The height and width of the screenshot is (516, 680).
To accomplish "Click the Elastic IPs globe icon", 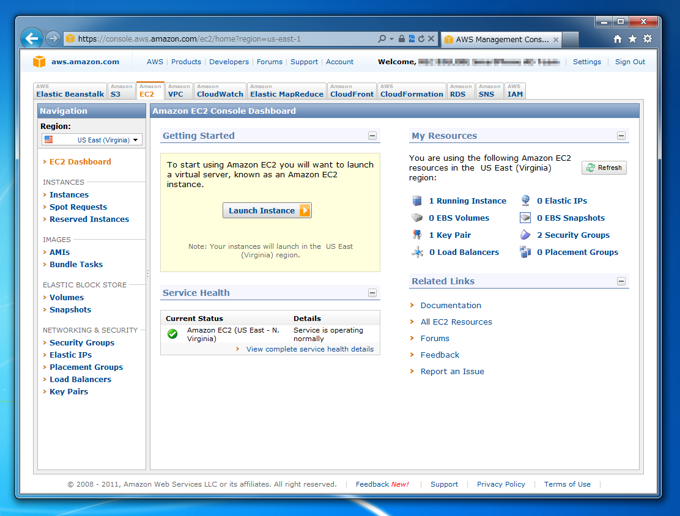I will point(525,200).
